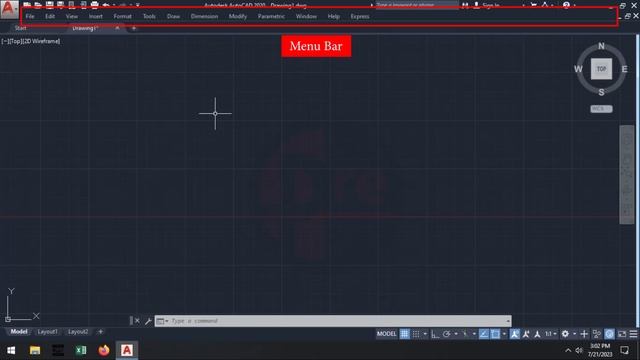The height and width of the screenshot is (360, 640).
Task: Click the Type a command input field
Action: (x=333, y=321)
